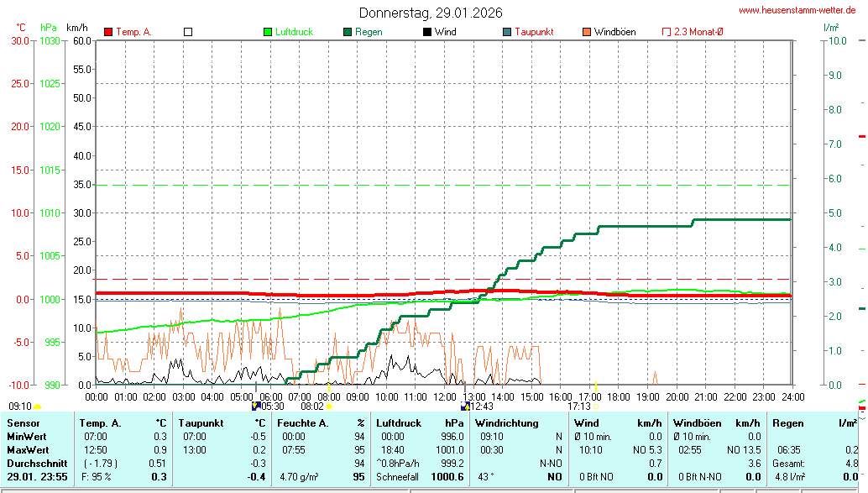Click the dark green Regen legend square
The width and height of the screenshot is (868, 493).
[x=348, y=32]
